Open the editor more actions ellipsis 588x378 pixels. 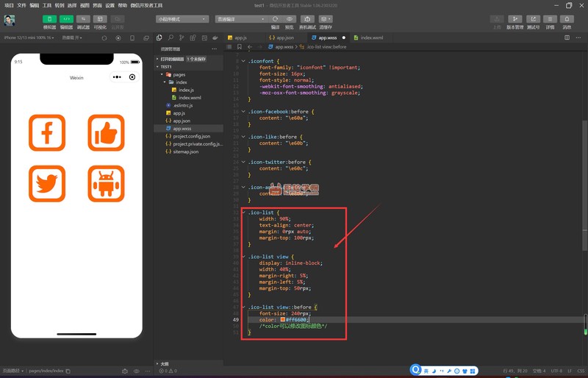click(x=578, y=38)
